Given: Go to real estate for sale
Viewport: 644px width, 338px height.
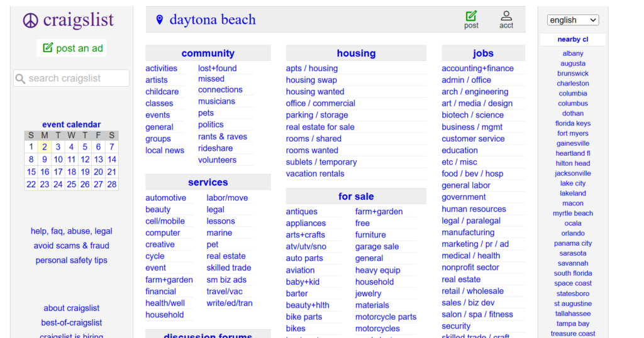Looking at the screenshot, I should [x=320, y=127].
